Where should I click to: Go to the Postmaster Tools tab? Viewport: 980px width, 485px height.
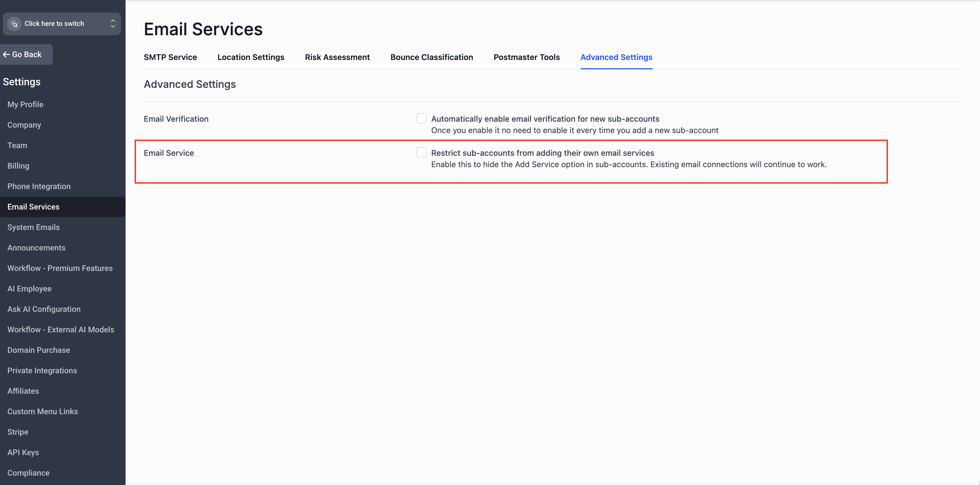click(527, 57)
